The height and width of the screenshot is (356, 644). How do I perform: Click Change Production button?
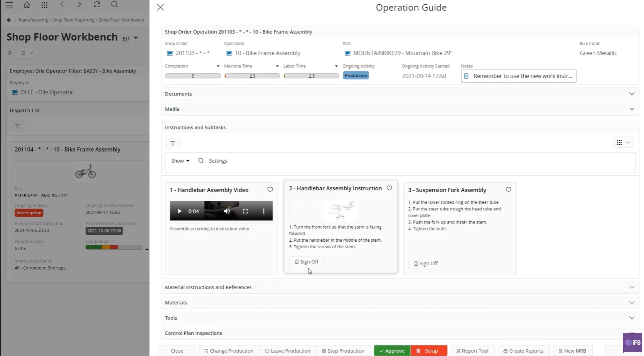click(x=229, y=351)
